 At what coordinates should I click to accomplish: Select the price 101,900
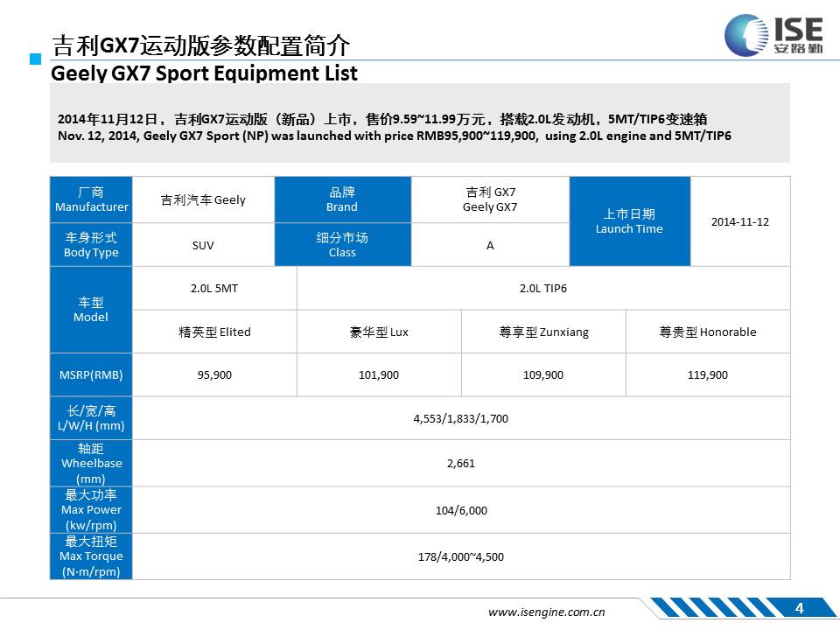click(379, 375)
